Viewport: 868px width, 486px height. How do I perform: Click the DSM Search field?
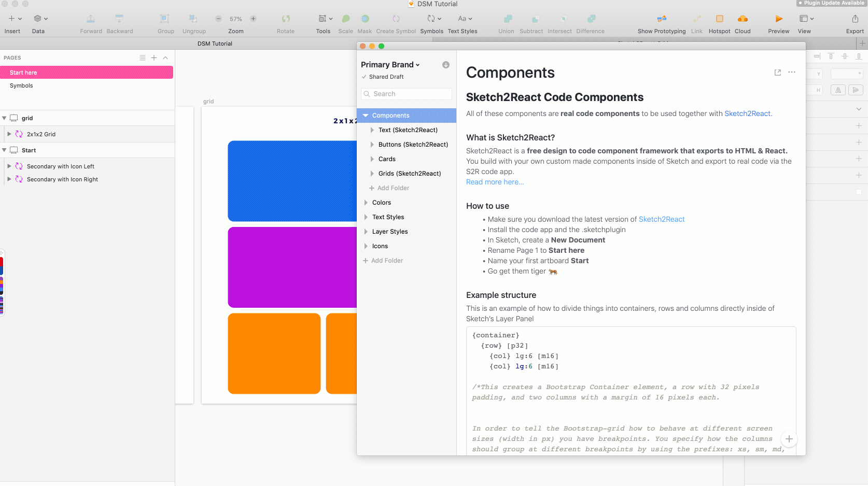(x=407, y=94)
